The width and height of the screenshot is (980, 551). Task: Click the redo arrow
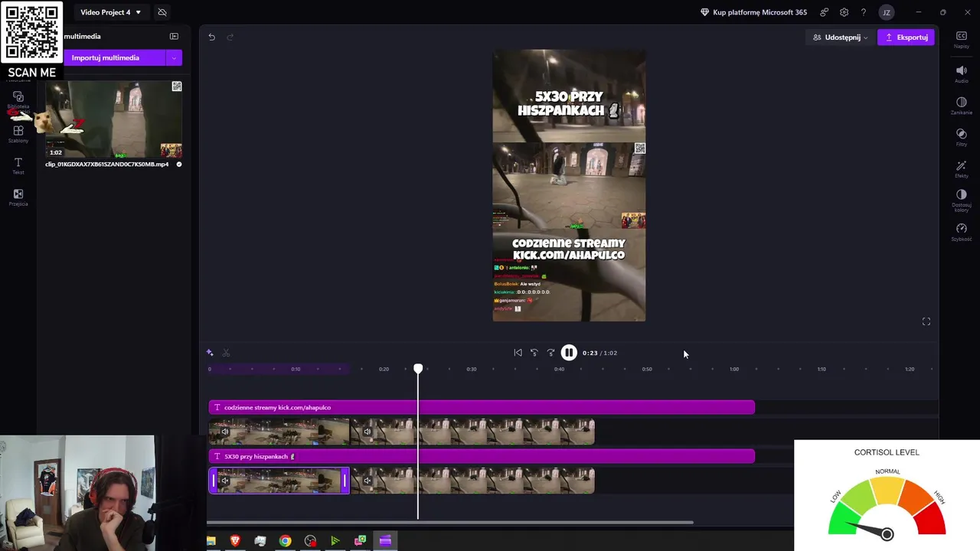[x=230, y=37]
